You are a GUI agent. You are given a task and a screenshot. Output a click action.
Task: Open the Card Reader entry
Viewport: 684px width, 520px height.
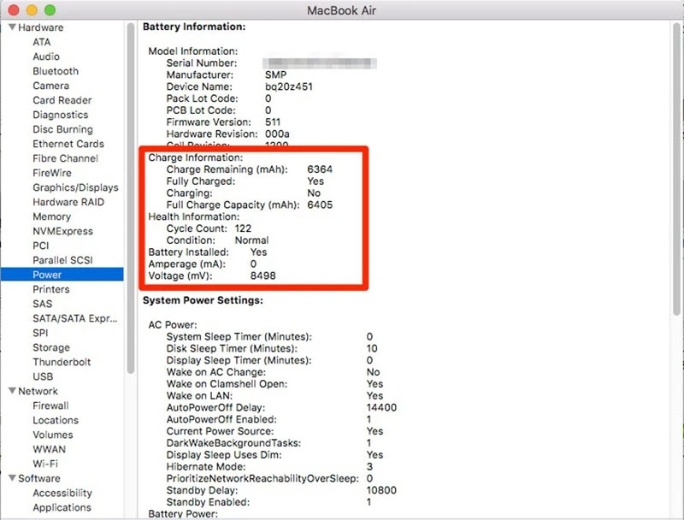(62, 100)
